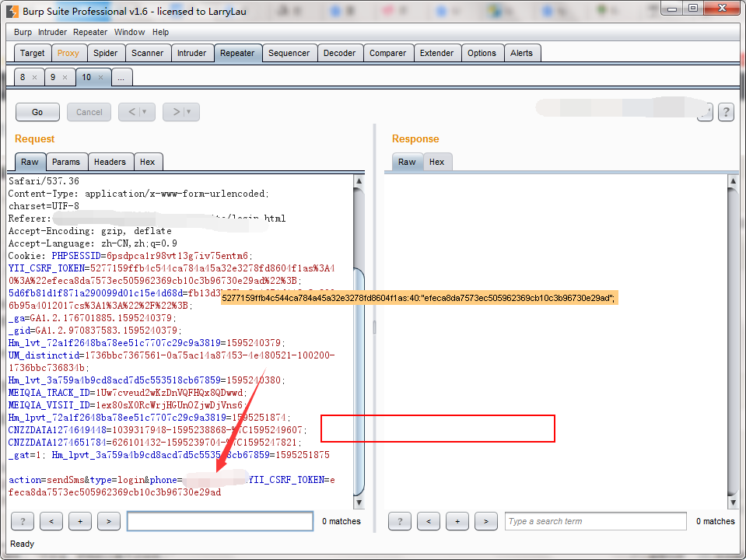Close Repeater request tab 9
The height and width of the screenshot is (560, 746).
65,78
